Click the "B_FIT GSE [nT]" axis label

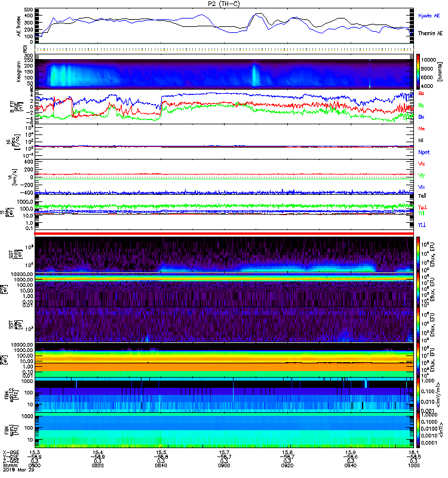pyautogui.click(x=17, y=107)
